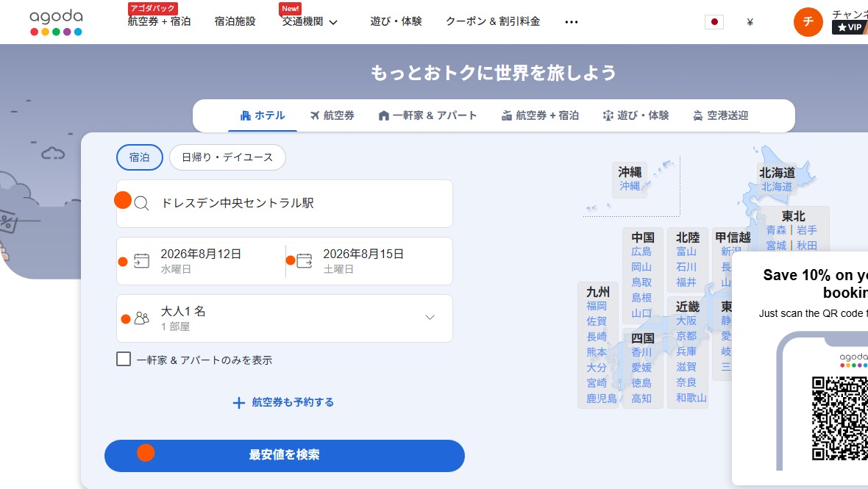Open 宿泊施設 in top navigation
The height and width of the screenshot is (489, 868).
(235, 21)
